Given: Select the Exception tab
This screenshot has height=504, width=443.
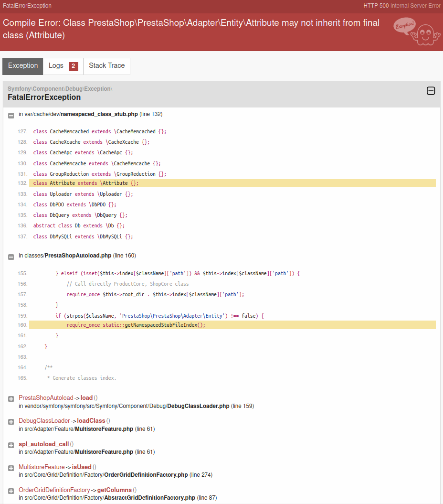Looking at the screenshot, I should click(22, 66).
